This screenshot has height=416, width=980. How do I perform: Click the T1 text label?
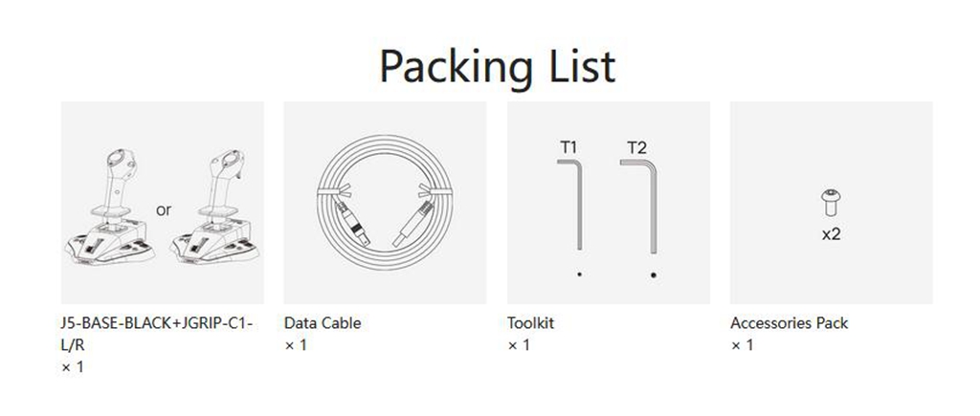(568, 147)
